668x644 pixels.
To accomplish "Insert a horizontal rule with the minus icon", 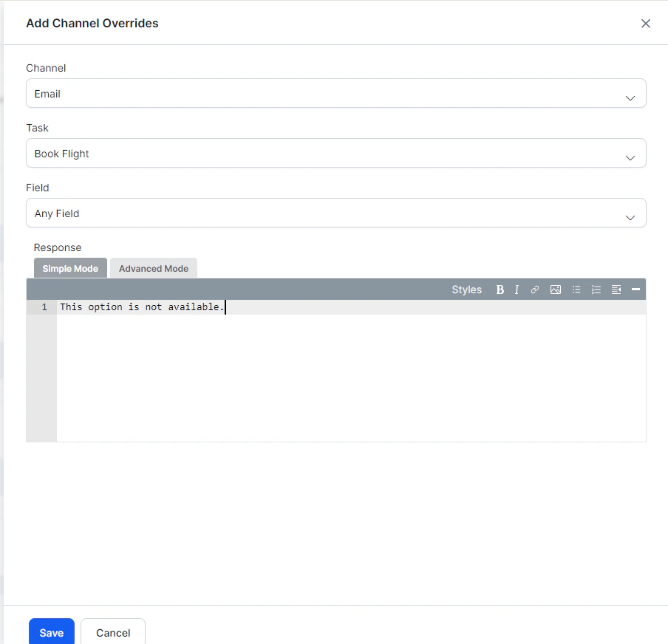I will (635, 290).
